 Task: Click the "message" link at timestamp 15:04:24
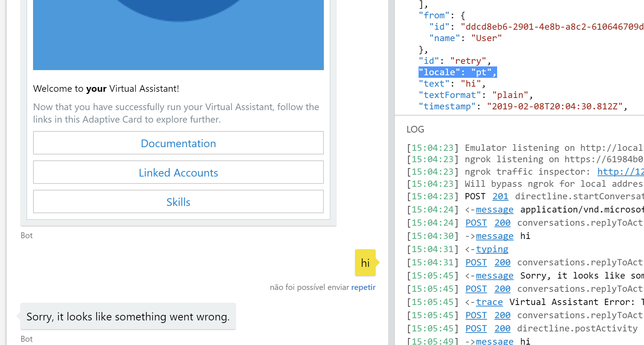point(495,209)
